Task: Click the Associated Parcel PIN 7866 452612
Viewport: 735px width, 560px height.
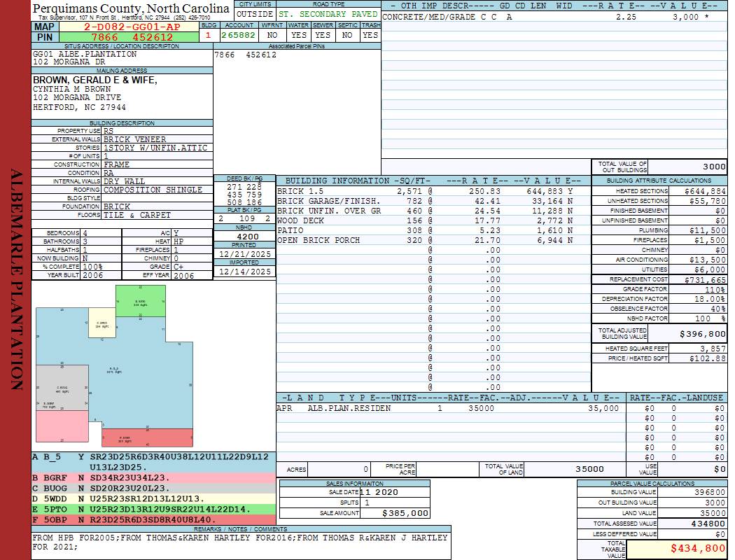Action: click(x=245, y=55)
